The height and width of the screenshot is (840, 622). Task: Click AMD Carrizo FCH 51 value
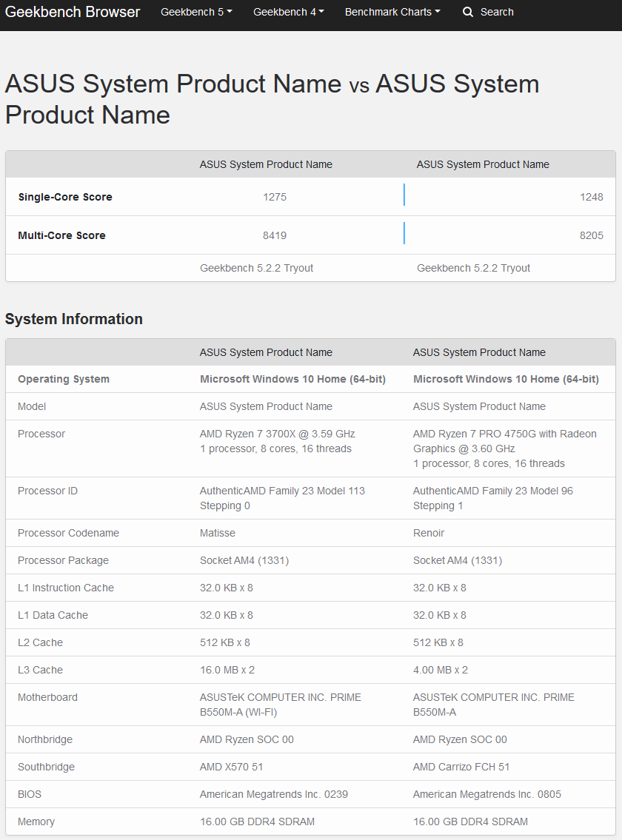point(461,767)
